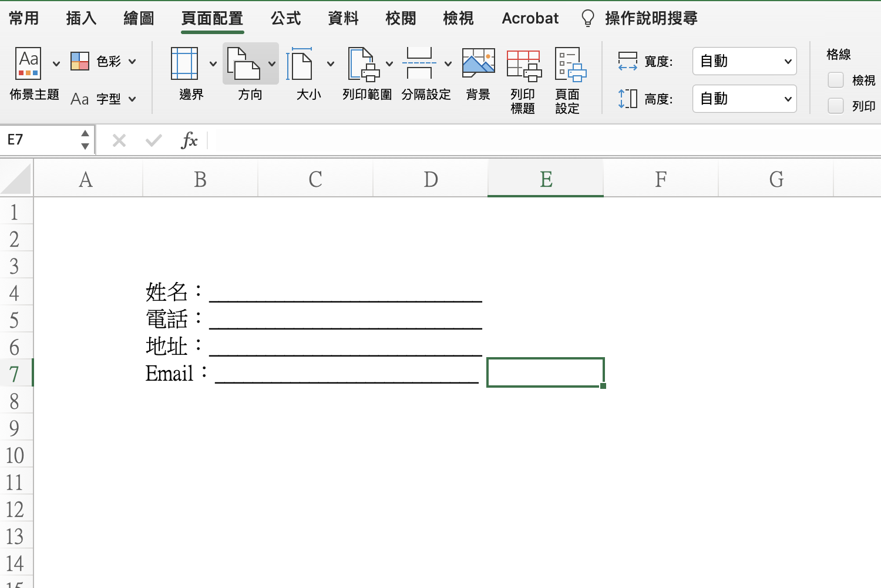Open the 高度 scaling dropdown
This screenshot has width=881, height=588.
click(744, 99)
